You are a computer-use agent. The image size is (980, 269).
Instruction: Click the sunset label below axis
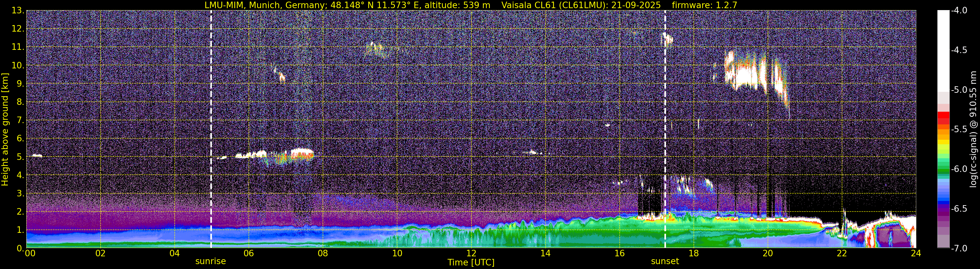pyautogui.click(x=665, y=262)
